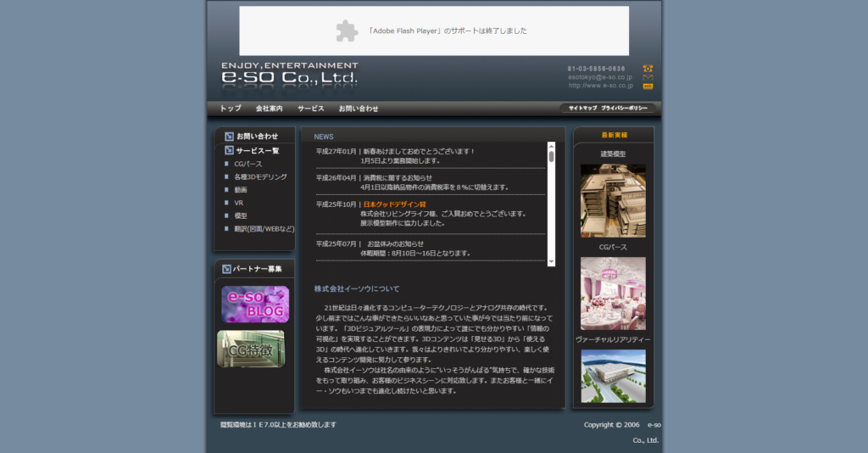This screenshot has height=453, width=868.
Task: Click the arrow icon beside パートナー募集
Action: tap(226, 269)
